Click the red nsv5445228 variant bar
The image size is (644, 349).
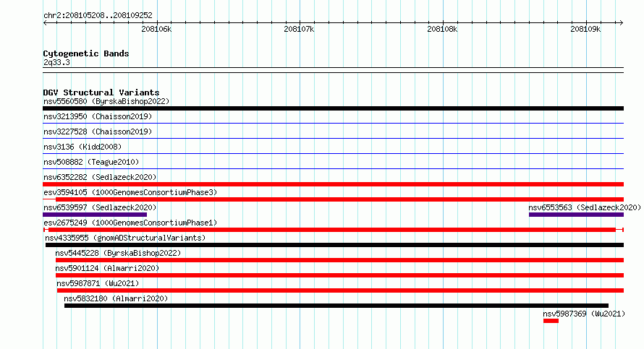(339, 260)
